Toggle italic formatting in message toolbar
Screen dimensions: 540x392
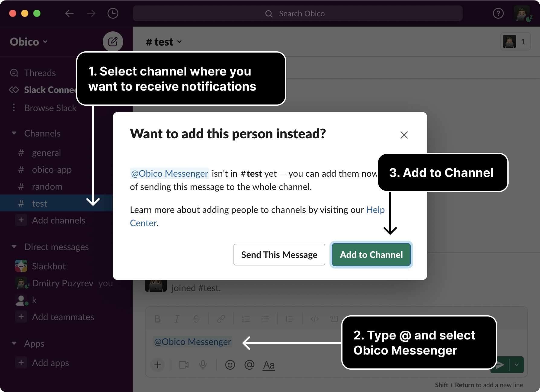[177, 319]
